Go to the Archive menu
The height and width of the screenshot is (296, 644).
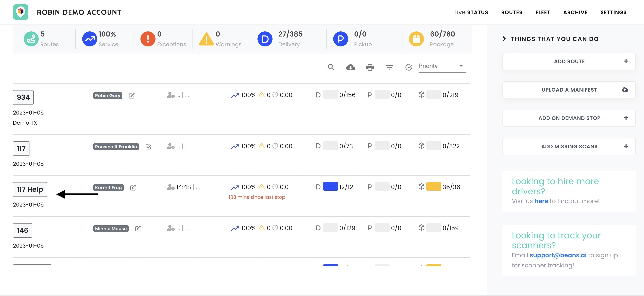pos(575,12)
